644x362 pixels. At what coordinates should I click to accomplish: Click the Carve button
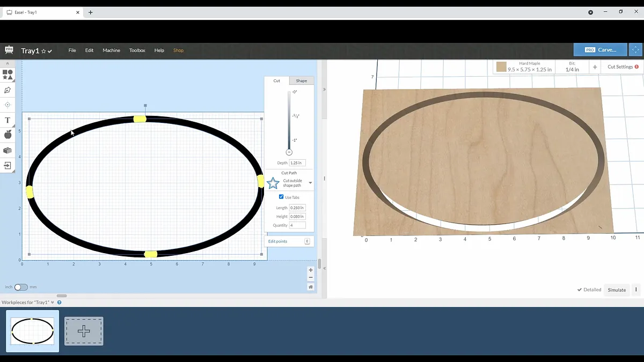pos(600,50)
